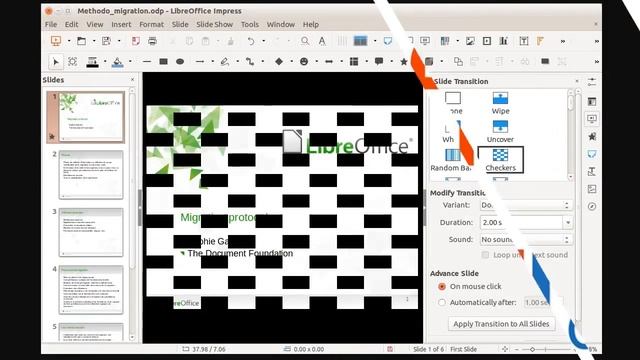
Task: Click the zoom slider in status bar
Action: pos(544,349)
